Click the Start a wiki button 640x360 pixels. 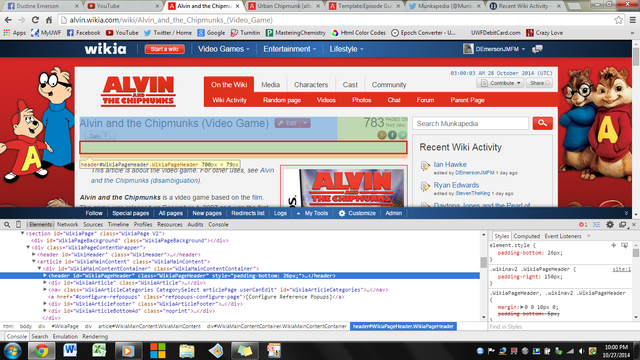(164, 49)
